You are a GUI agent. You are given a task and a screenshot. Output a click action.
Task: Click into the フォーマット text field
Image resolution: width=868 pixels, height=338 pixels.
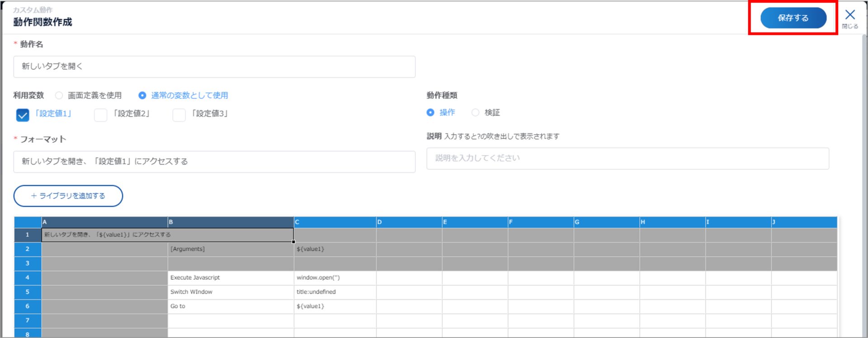coord(214,162)
